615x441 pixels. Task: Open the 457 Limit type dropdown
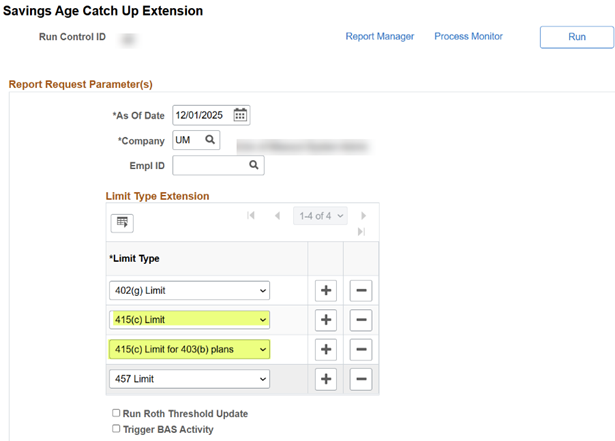click(x=189, y=379)
